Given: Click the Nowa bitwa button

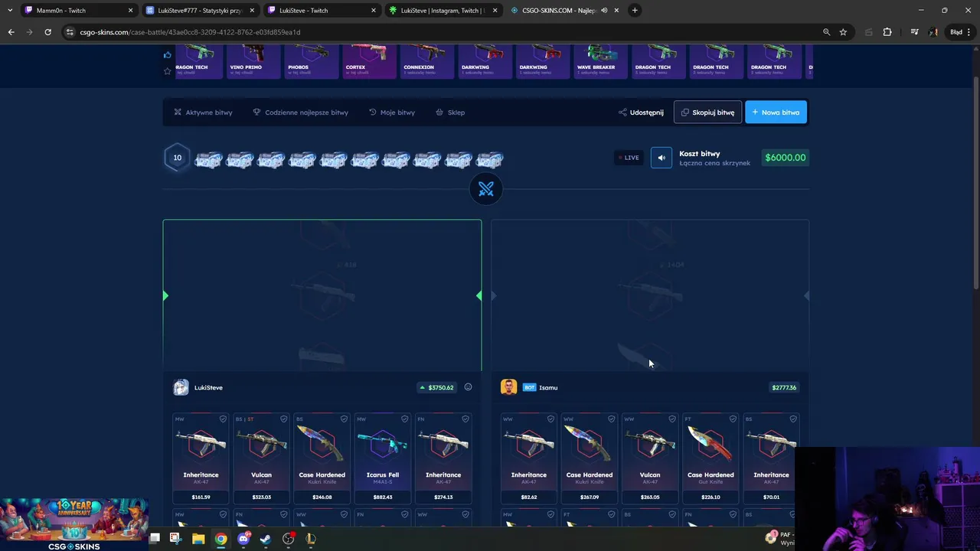Looking at the screenshot, I should [776, 112].
